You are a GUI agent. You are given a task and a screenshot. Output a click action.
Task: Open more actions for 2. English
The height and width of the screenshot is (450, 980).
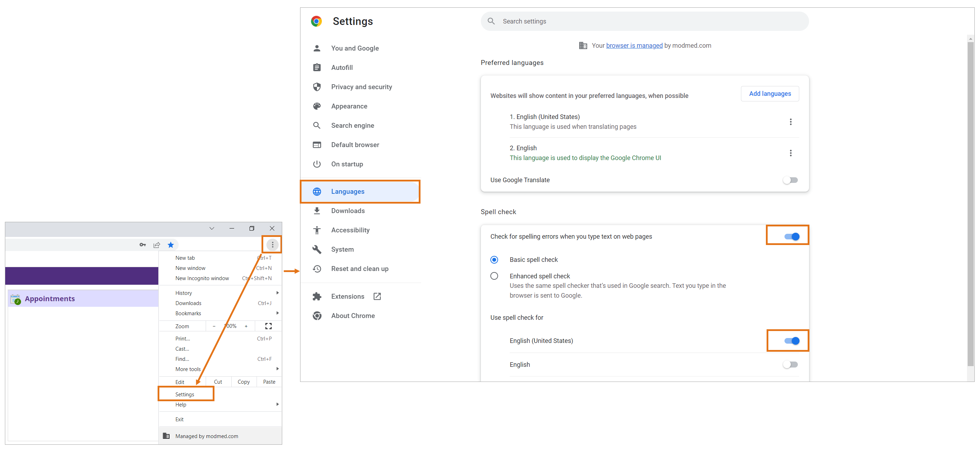(790, 153)
